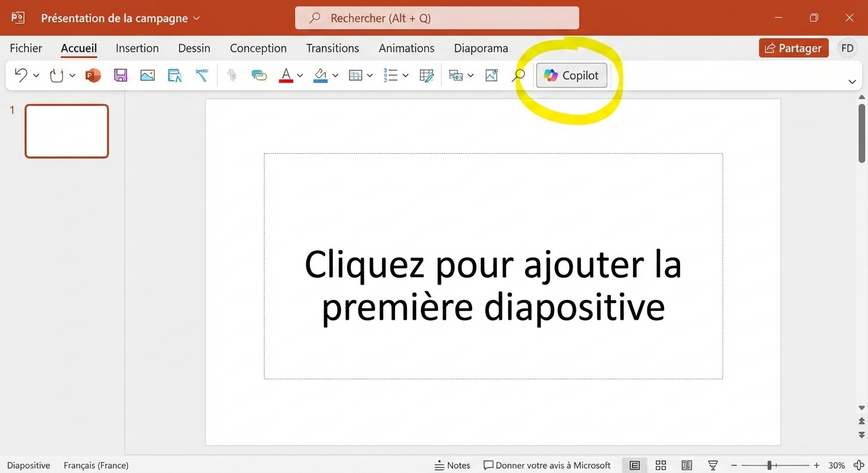Click the Rechercher search box

click(437, 18)
